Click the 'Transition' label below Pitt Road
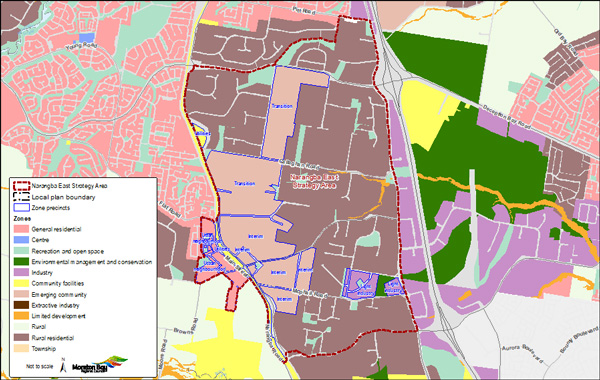The width and height of the screenshot is (600, 380). point(282,106)
